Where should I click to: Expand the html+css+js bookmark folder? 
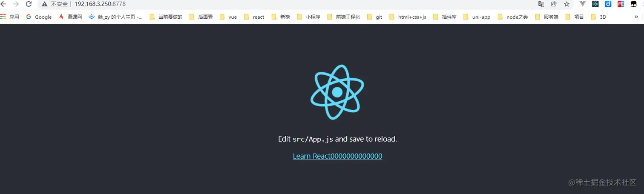tap(408, 17)
